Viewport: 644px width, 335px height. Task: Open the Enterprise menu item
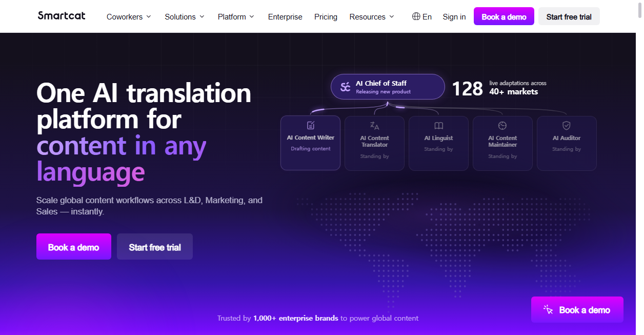pyautogui.click(x=285, y=16)
